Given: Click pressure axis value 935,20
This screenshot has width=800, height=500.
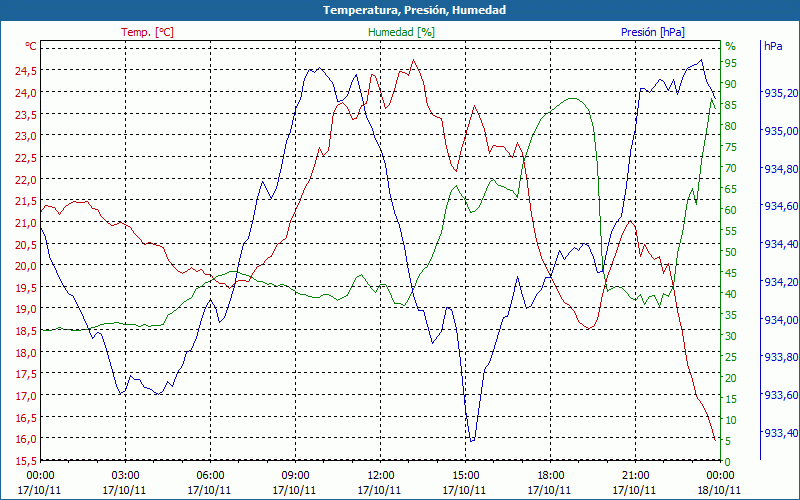Looking at the screenshot, I should (x=781, y=93).
